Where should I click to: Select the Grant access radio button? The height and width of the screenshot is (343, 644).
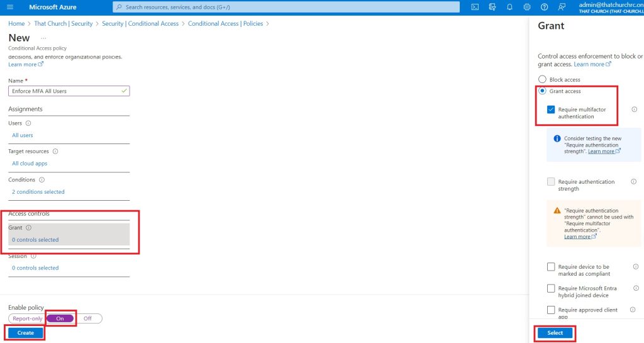[542, 91]
